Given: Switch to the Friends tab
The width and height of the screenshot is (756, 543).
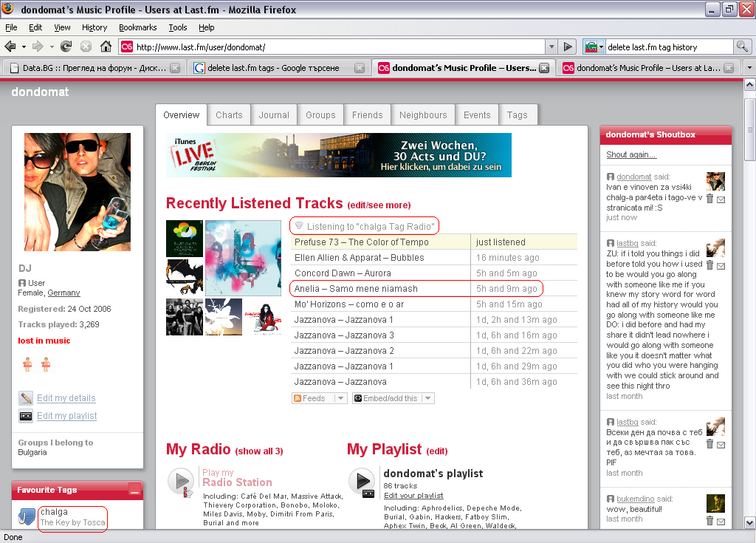Looking at the screenshot, I should [367, 115].
